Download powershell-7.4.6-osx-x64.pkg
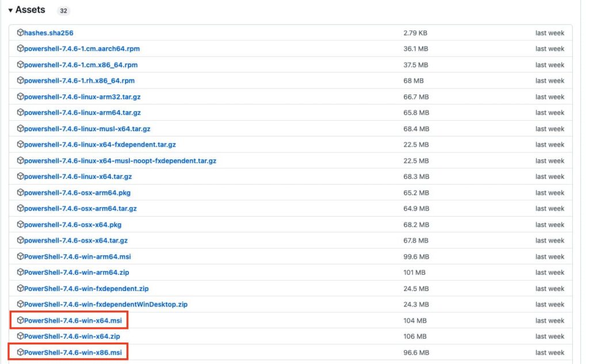Image resolution: width=589 pixels, height=364 pixels. click(73, 225)
